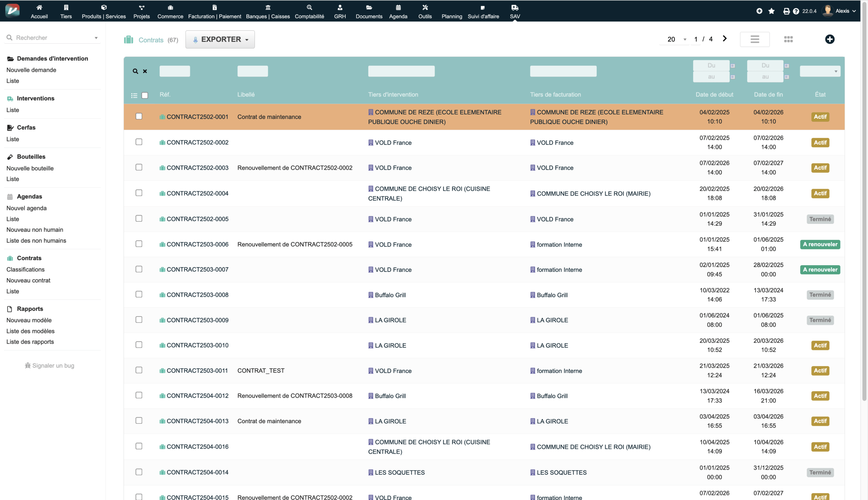Click the filter search magnifier icon
The image size is (868, 500).
pos(135,71)
